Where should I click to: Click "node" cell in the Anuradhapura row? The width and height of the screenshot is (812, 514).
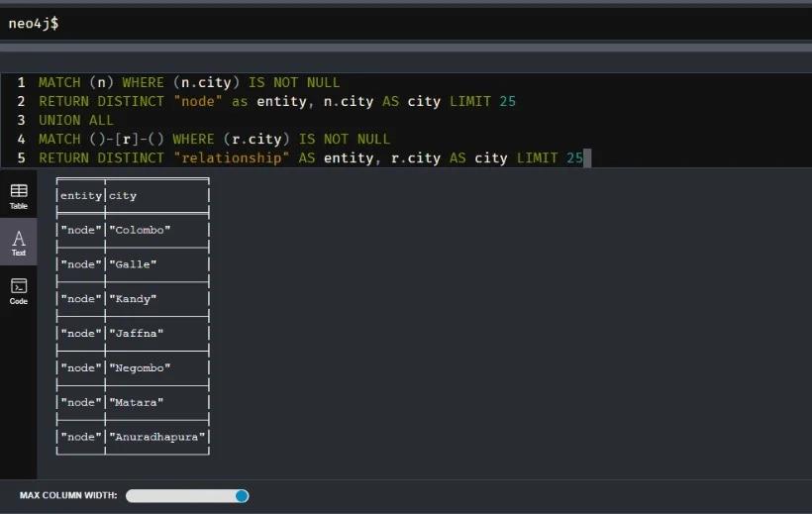pos(81,437)
